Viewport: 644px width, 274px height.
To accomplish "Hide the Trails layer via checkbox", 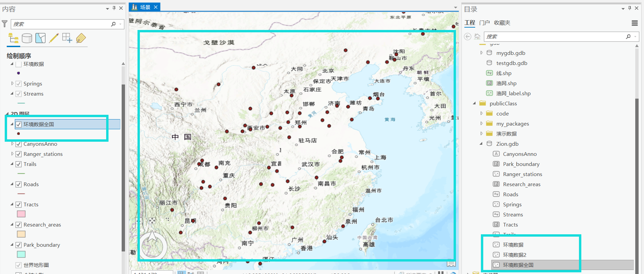I will pos(19,164).
